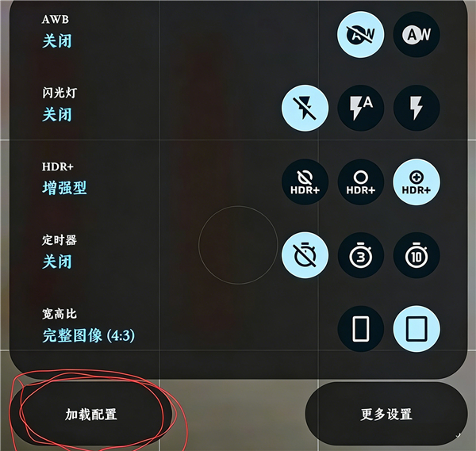This screenshot has width=476, height=451.
Task: Pick the 4:3 full image ratio
Action: 416,329
